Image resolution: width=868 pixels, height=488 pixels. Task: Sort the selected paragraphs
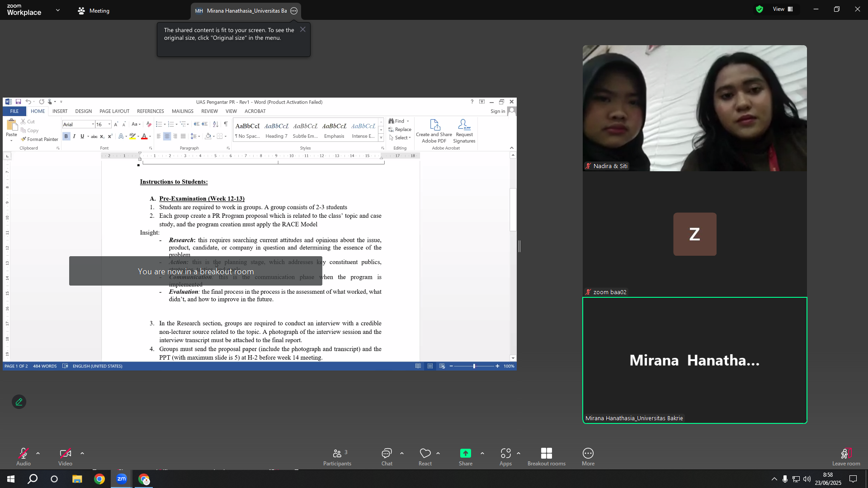click(x=216, y=124)
